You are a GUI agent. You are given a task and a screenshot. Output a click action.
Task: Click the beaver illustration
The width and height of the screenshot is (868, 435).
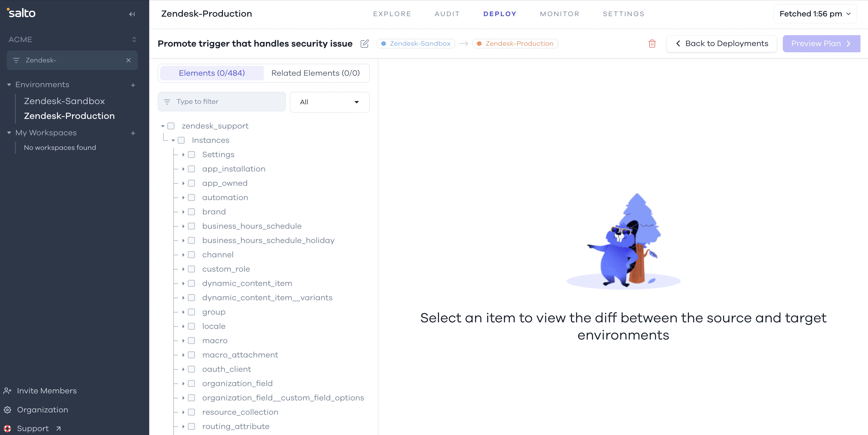tap(623, 241)
